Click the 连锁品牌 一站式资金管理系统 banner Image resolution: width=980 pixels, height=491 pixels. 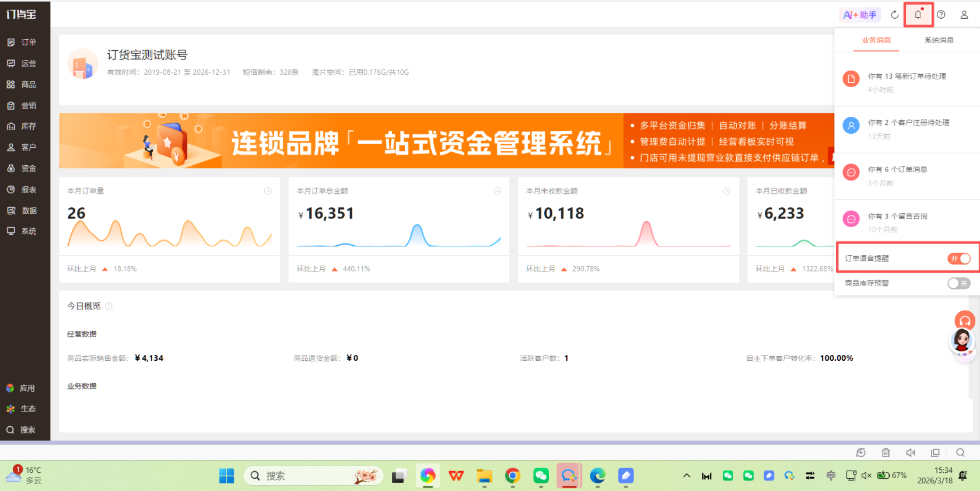click(x=447, y=141)
